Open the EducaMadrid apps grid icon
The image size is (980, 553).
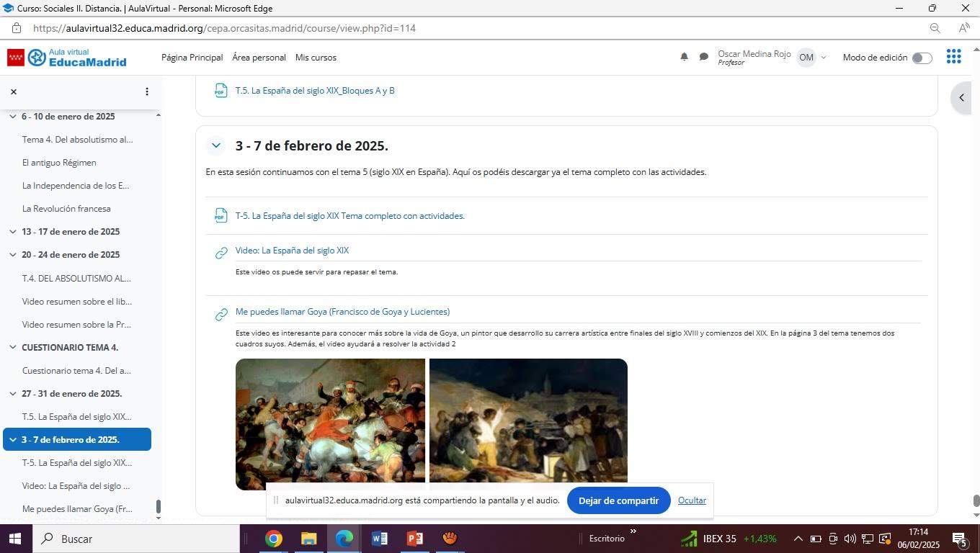[953, 57]
